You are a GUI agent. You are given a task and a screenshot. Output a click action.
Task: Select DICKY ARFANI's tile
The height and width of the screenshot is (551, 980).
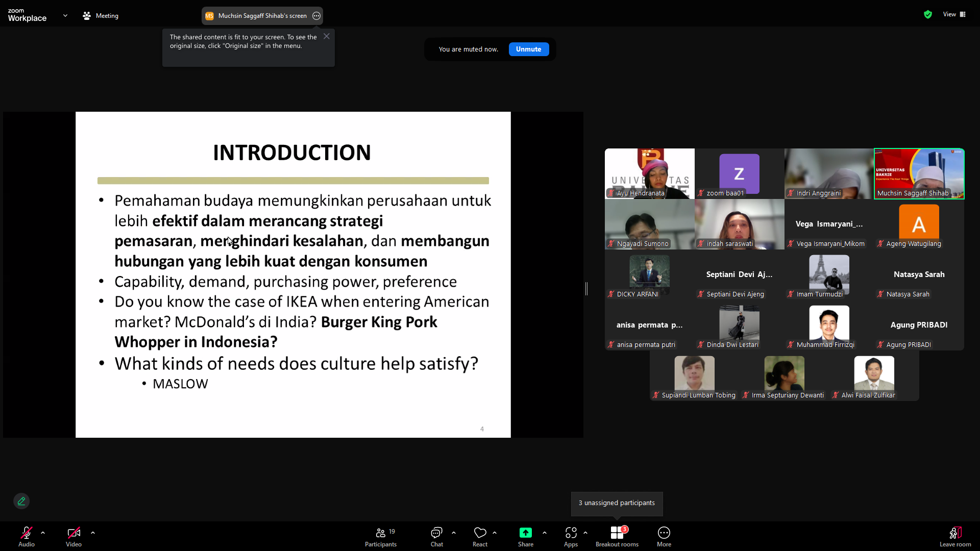click(650, 274)
